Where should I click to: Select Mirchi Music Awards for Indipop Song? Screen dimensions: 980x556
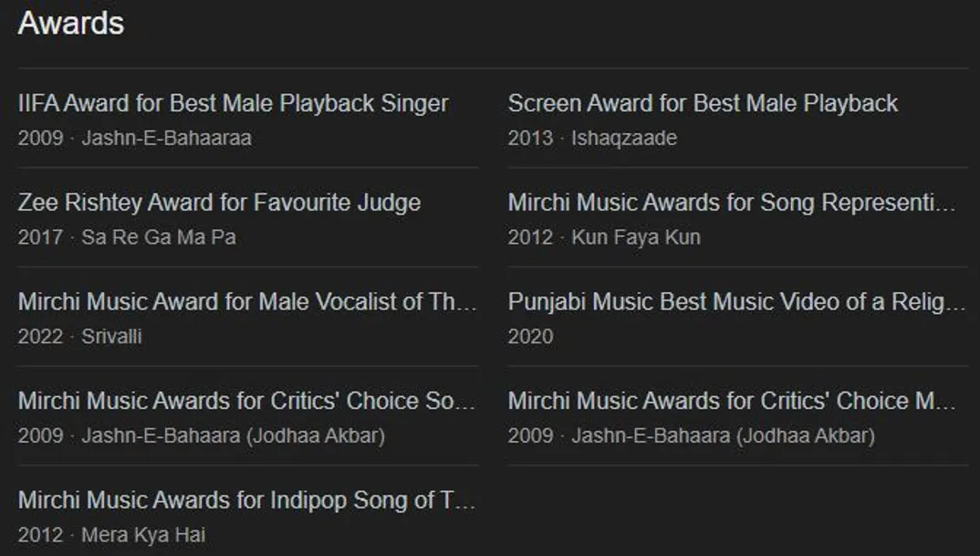pos(246,500)
